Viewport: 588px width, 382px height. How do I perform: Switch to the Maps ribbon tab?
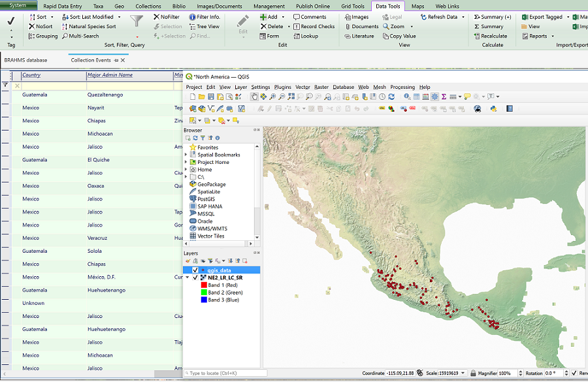[x=417, y=7]
